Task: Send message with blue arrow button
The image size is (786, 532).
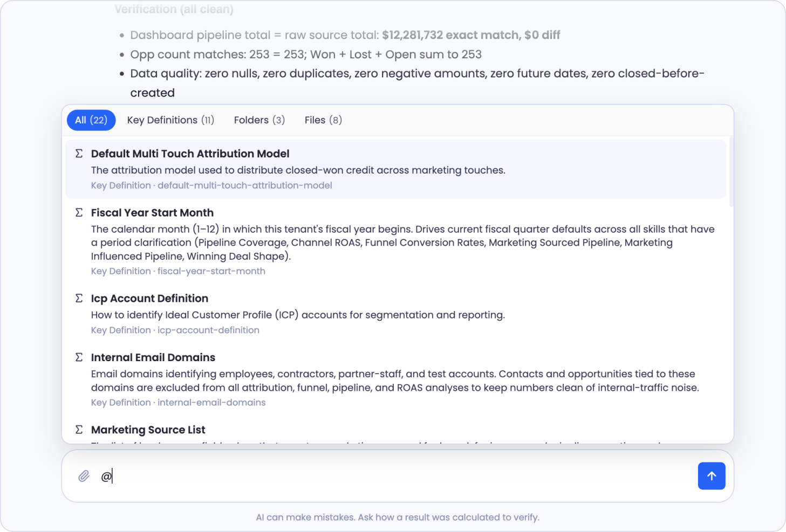Action: [x=712, y=476]
